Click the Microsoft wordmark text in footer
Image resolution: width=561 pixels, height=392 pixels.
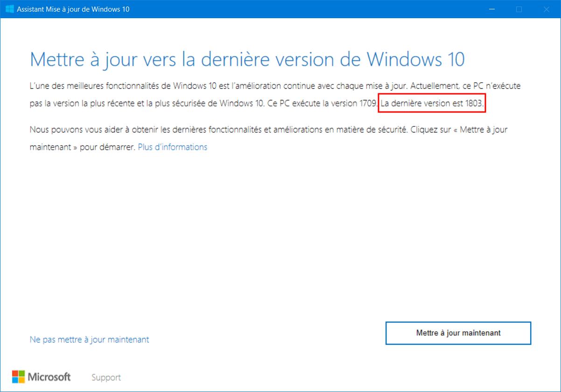(49, 377)
